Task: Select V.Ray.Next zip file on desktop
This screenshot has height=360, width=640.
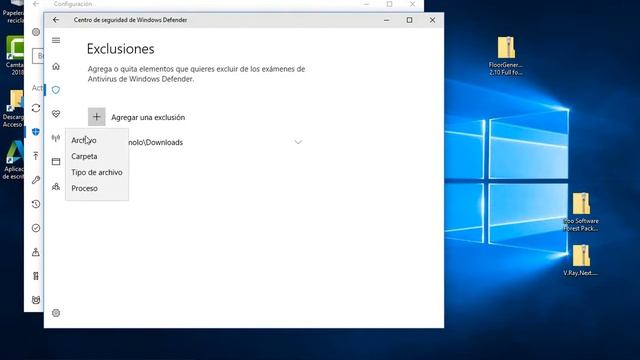Action: pyautogui.click(x=580, y=260)
